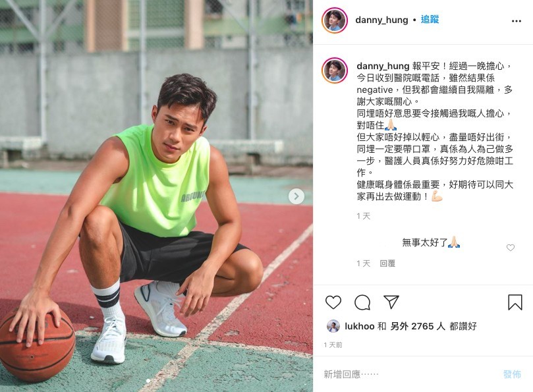Advance to the next photo in the carousel
The width and height of the screenshot is (533, 392).
tap(296, 196)
